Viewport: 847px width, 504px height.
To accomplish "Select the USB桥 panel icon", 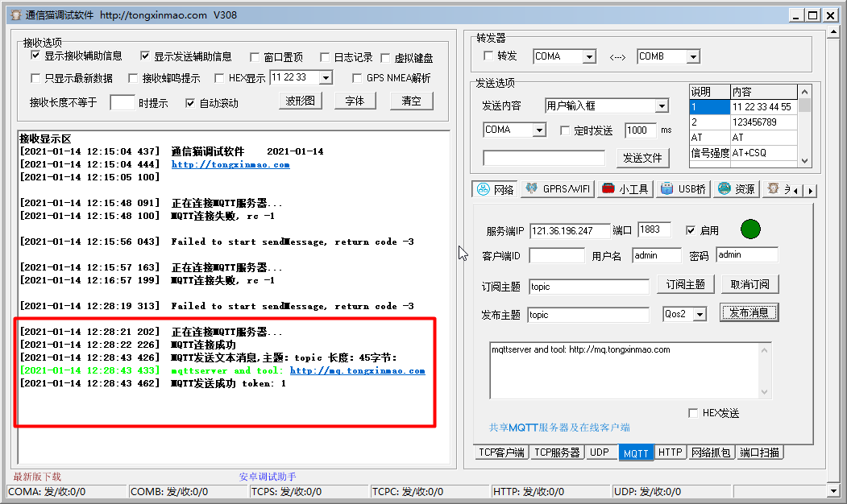I will [683, 189].
